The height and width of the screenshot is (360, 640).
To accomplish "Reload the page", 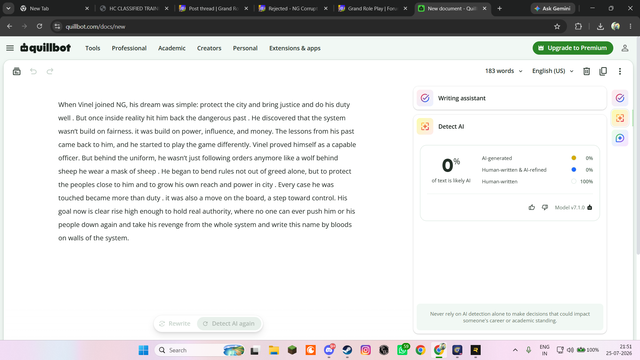I will pos(39,27).
